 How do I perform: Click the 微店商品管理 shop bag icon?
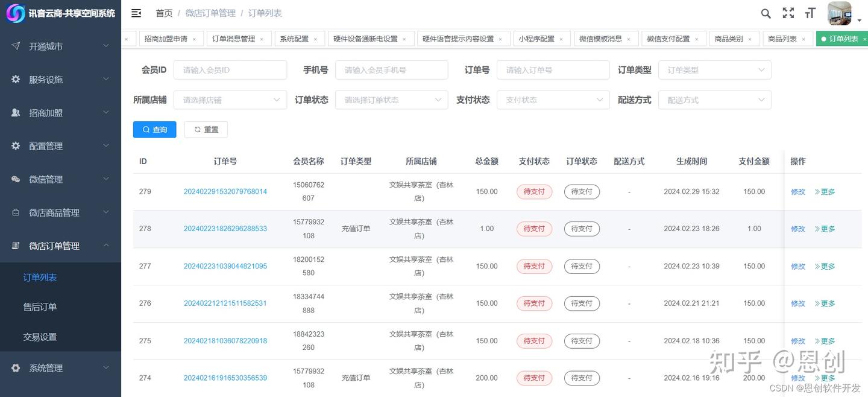[16, 212]
